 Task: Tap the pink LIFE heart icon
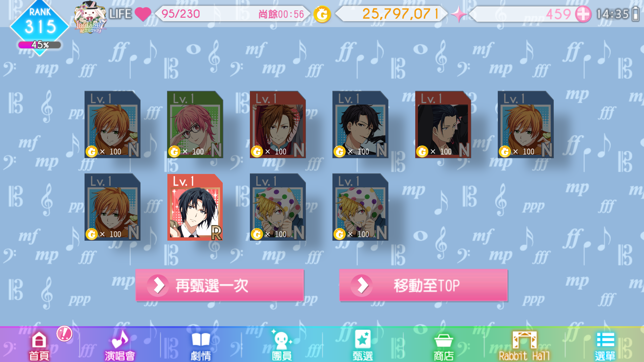point(143,14)
